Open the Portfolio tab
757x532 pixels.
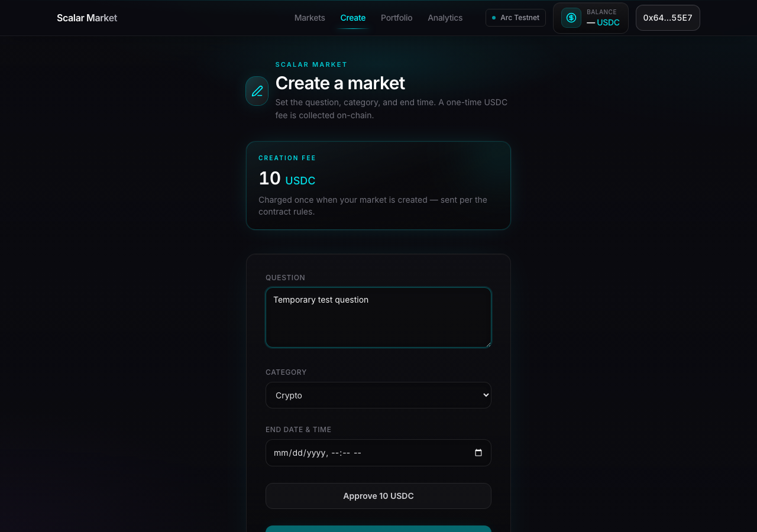(x=397, y=18)
